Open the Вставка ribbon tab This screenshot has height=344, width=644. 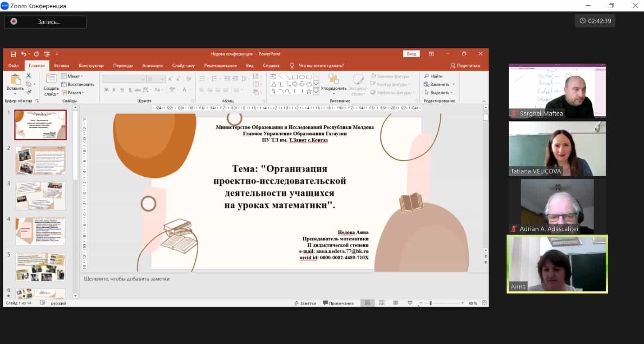click(x=61, y=65)
